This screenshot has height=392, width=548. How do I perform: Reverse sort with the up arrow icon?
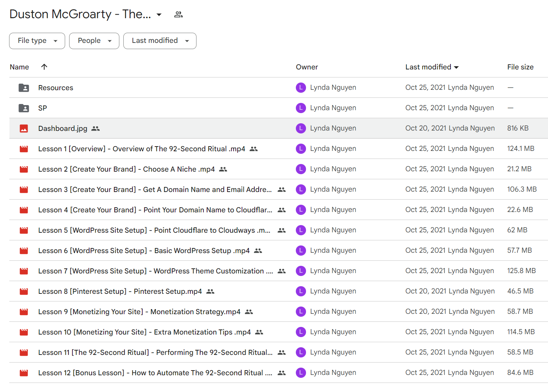pyautogui.click(x=44, y=67)
